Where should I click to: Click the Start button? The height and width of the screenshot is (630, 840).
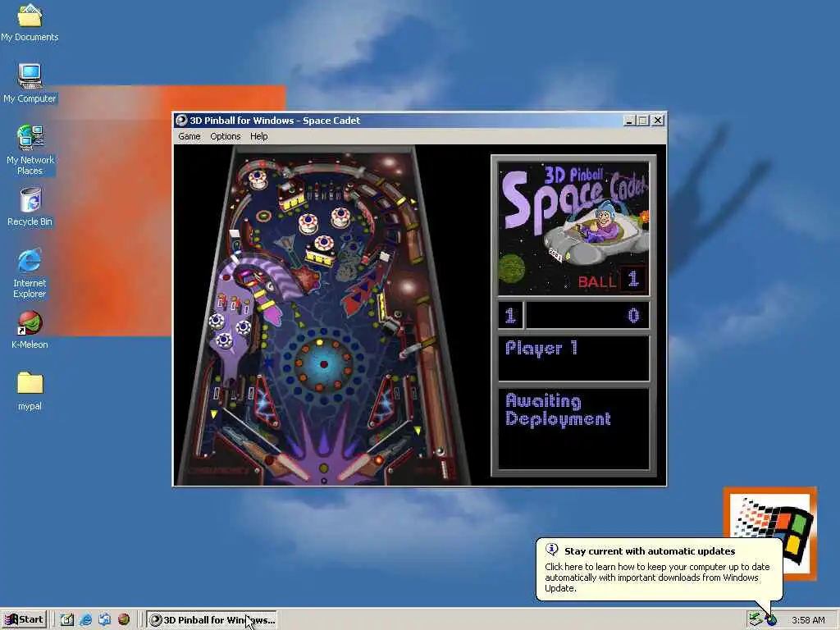click(24, 620)
